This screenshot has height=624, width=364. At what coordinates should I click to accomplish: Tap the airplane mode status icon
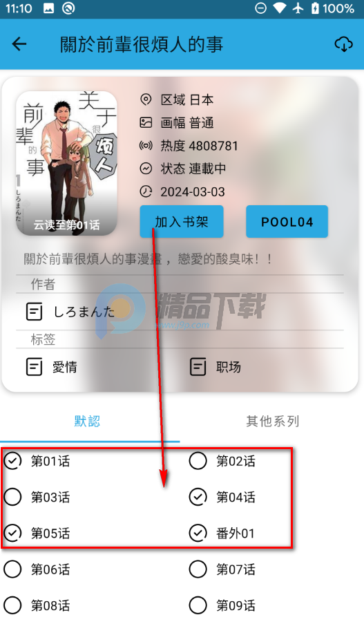pos(298,8)
